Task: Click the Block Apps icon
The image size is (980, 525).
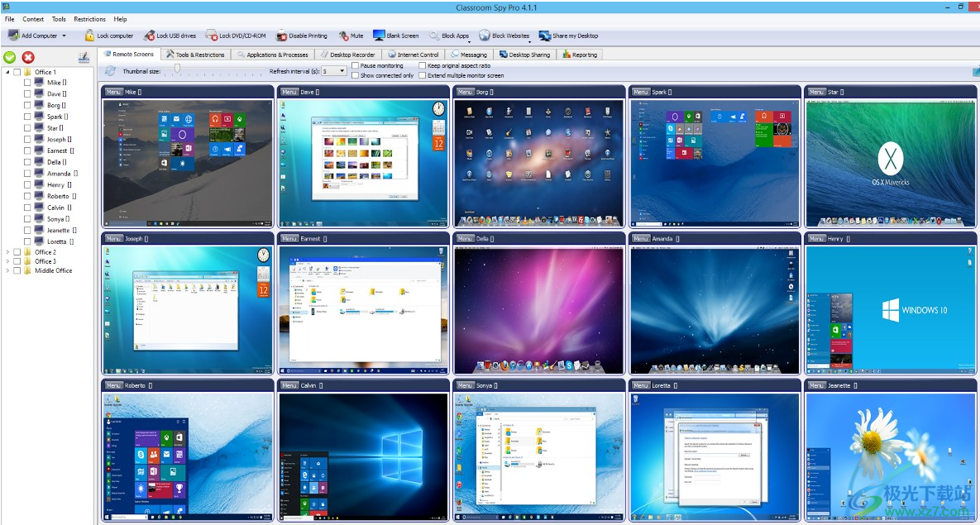Action: 434,36
